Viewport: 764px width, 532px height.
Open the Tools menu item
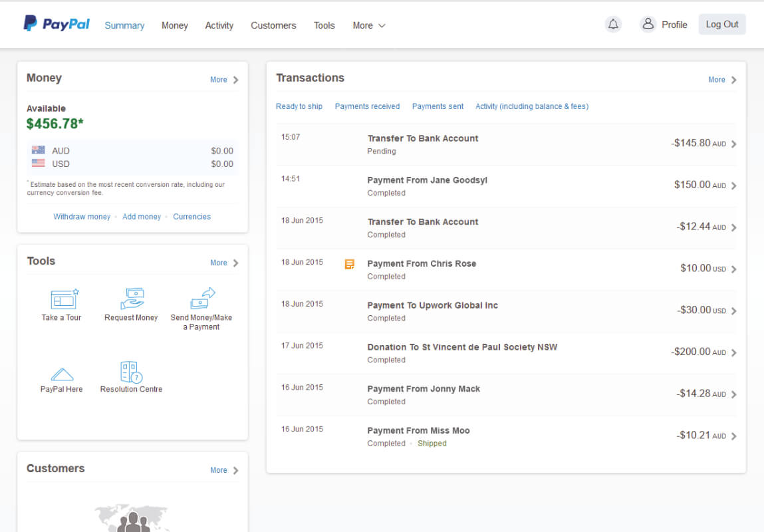[x=324, y=25]
